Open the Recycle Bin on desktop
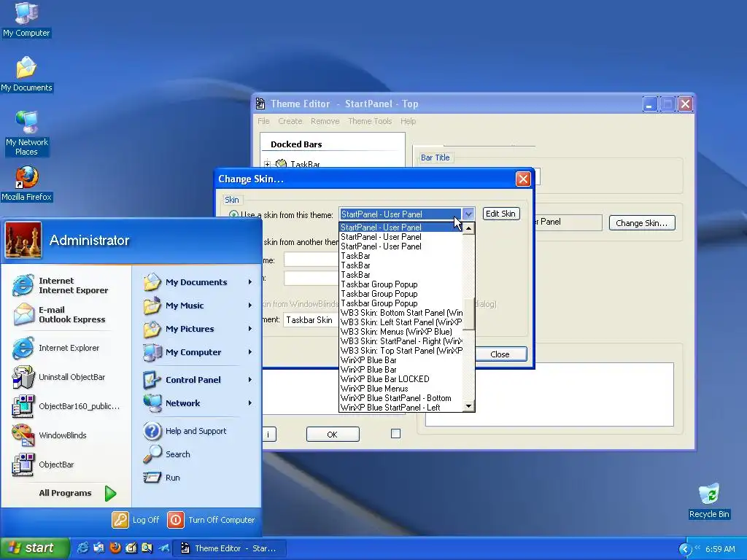Screen dimensions: 747x560 (709, 501)
